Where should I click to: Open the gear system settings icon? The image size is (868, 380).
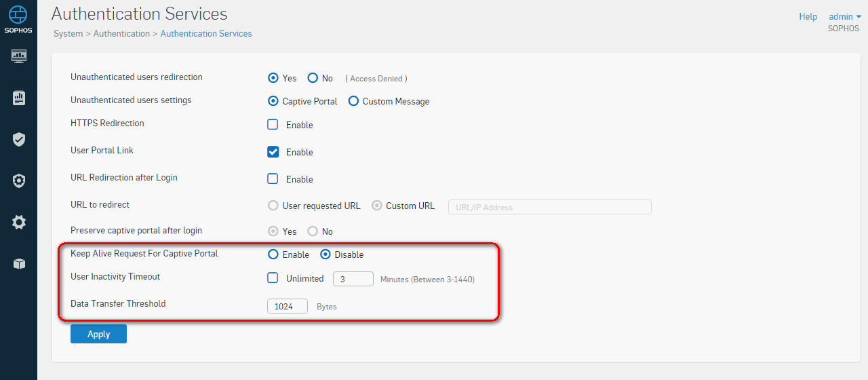click(x=19, y=222)
